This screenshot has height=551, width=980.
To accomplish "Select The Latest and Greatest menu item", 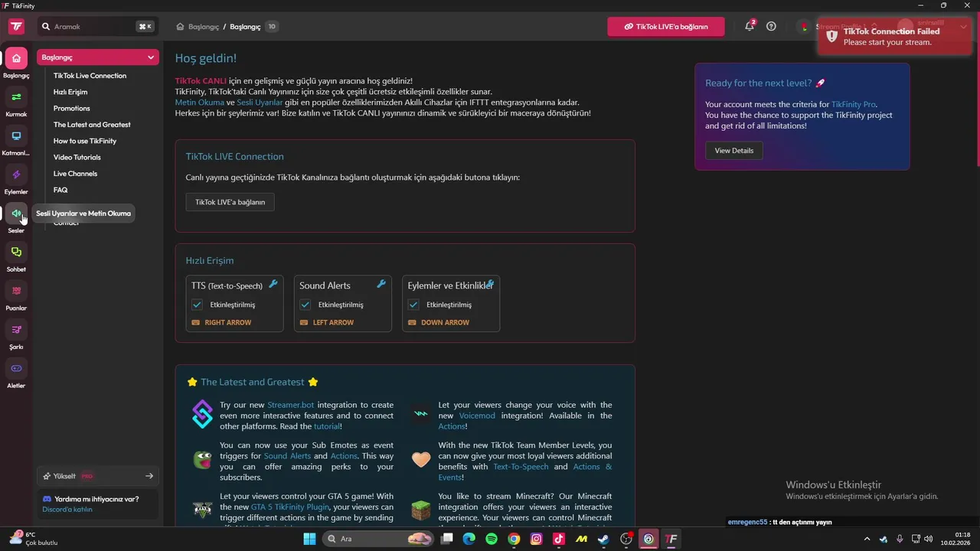I will coord(92,125).
